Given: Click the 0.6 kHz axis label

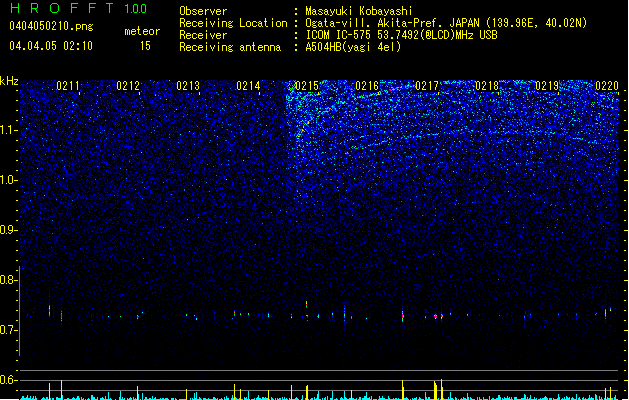Looking at the screenshot, I should pos(9,380).
